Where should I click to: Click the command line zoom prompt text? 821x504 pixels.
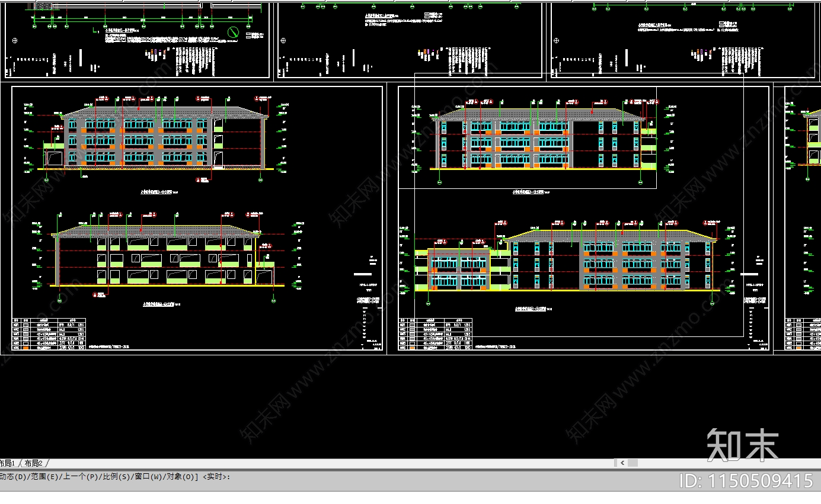[x=115, y=477]
